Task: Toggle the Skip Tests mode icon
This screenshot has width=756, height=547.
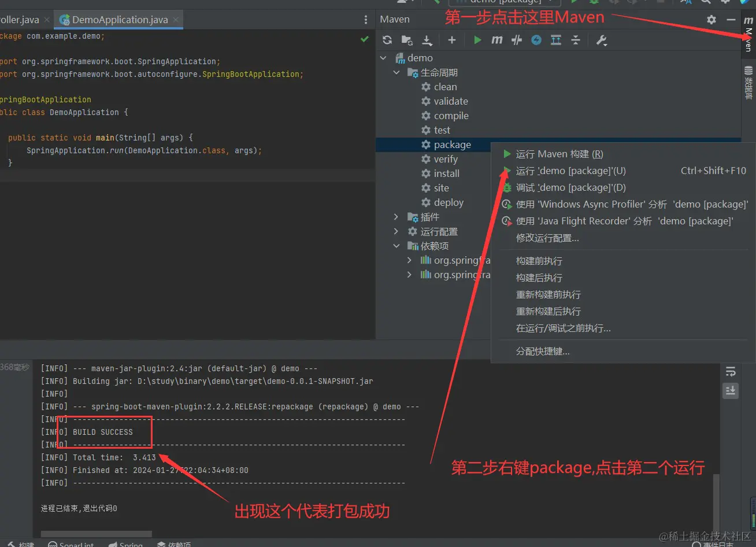Action: pos(517,40)
